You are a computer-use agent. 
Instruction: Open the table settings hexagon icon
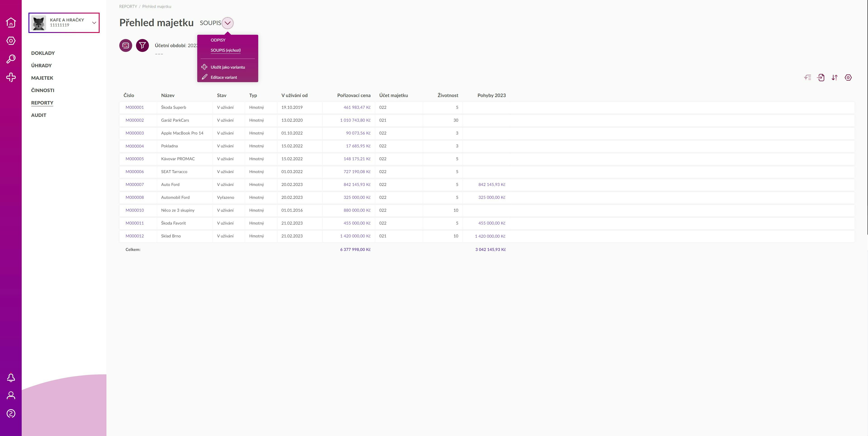pos(848,77)
